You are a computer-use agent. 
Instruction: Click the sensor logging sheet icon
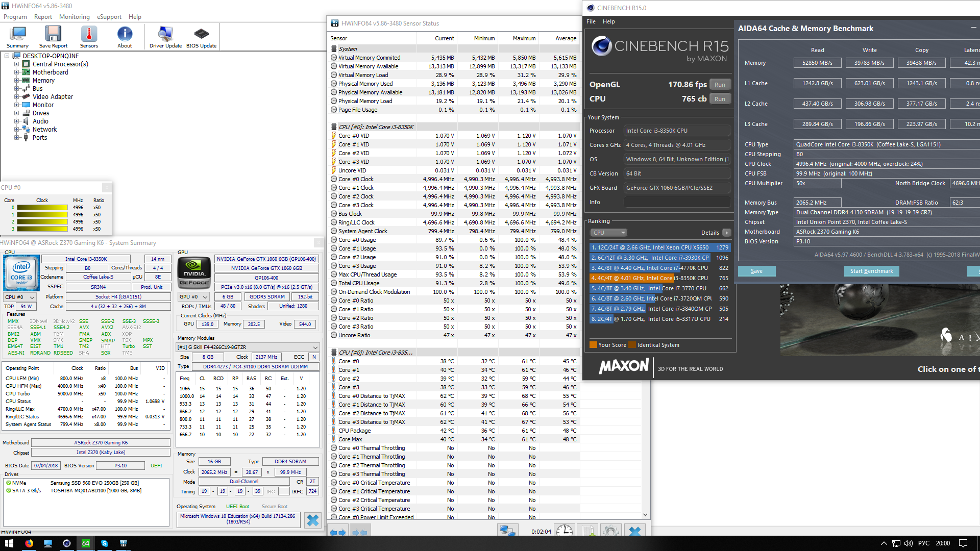click(x=587, y=531)
